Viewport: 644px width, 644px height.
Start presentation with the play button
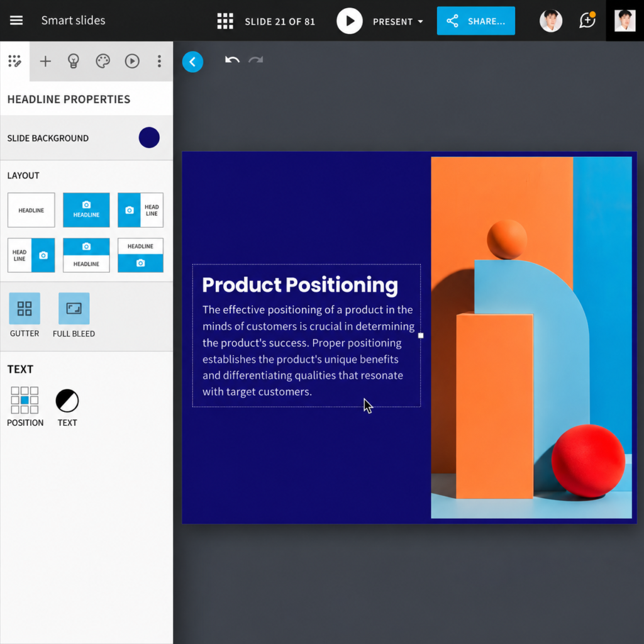pyautogui.click(x=349, y=21)
